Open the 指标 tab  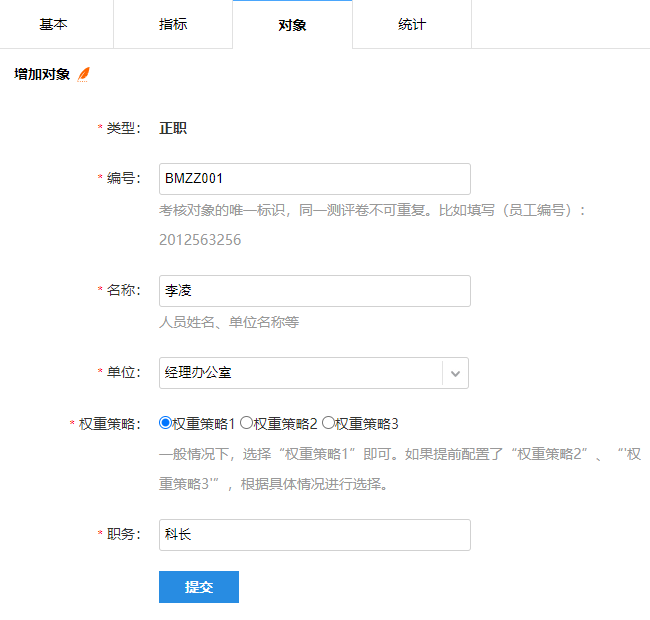172,24
